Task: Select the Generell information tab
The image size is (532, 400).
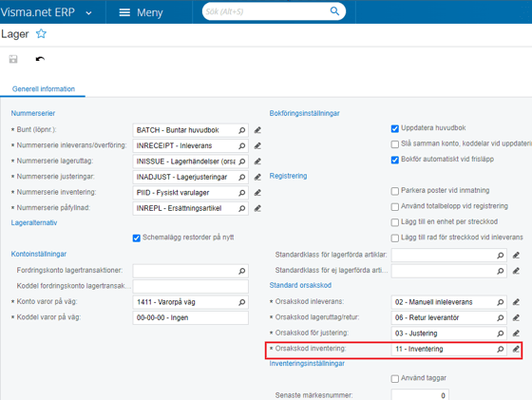Action: coord(44,89)
